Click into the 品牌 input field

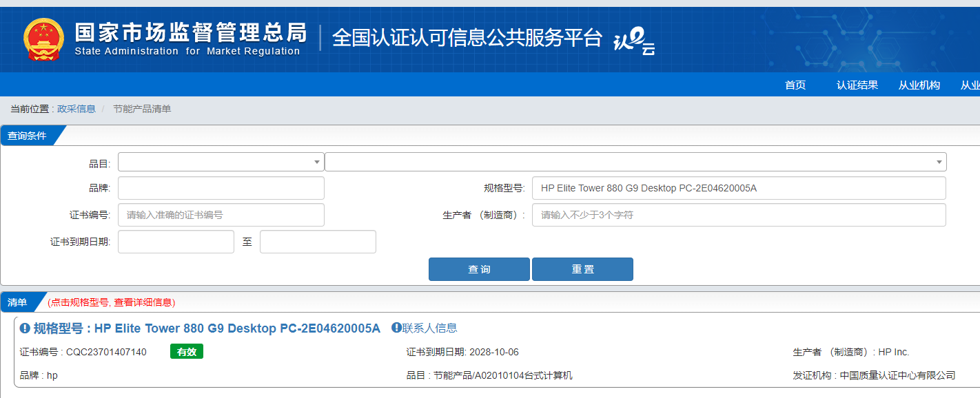click(221, 188)
